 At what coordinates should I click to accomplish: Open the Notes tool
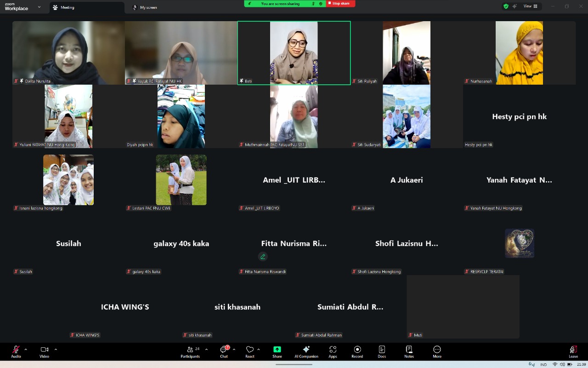(409, 351)
